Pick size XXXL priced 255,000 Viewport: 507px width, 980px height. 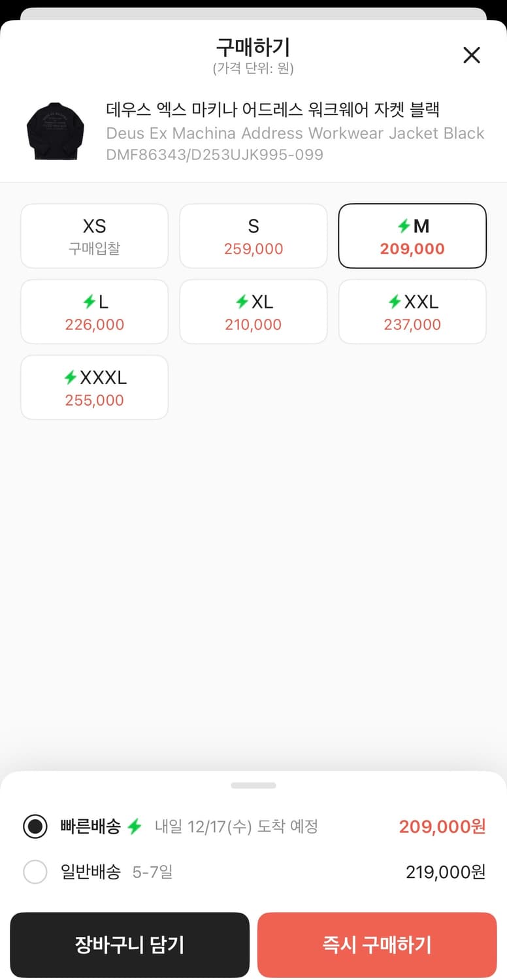pos(95,387)
